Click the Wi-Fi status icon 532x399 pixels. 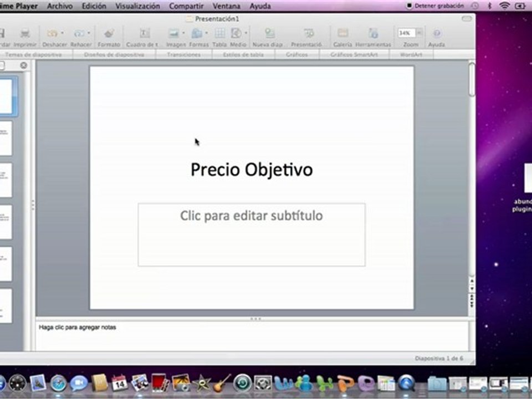click(505, 6)
